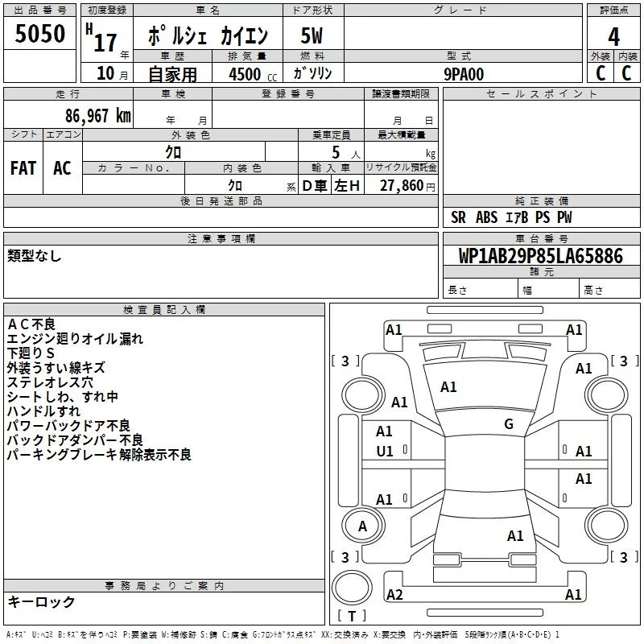This screenshot has height=644, width=644.
Task: Select the T mark in brackets
Action: click(352, 616)
